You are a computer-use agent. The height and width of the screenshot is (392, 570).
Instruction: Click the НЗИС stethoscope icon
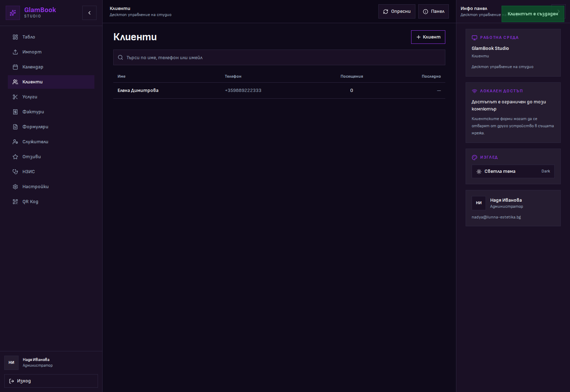point(15,172)
